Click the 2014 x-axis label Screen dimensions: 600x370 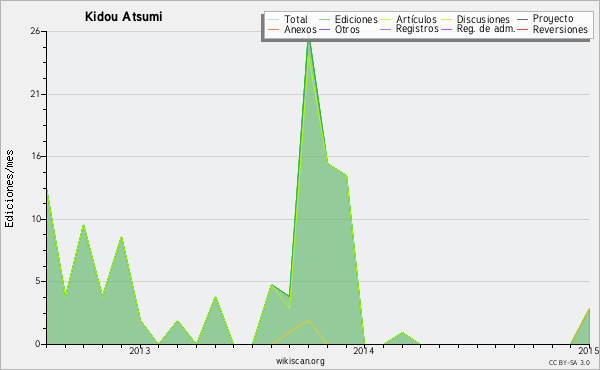pyautogui.click(x=364, y=350)
